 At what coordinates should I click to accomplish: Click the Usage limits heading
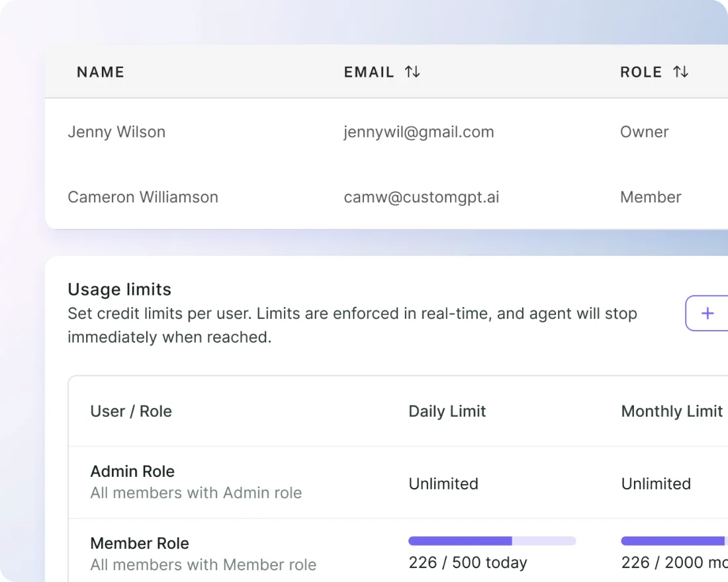(x=120, y=289)
